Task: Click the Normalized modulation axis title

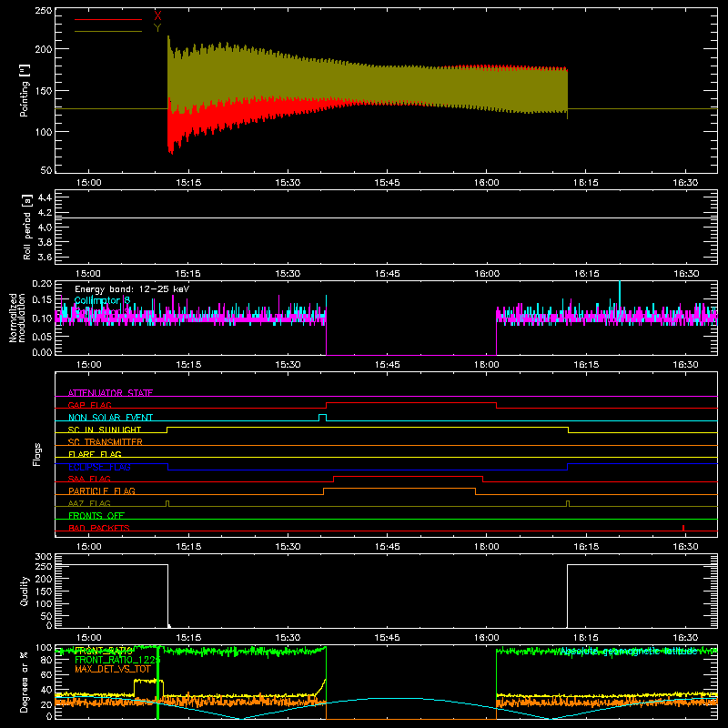Action: (x=17, y=318)
